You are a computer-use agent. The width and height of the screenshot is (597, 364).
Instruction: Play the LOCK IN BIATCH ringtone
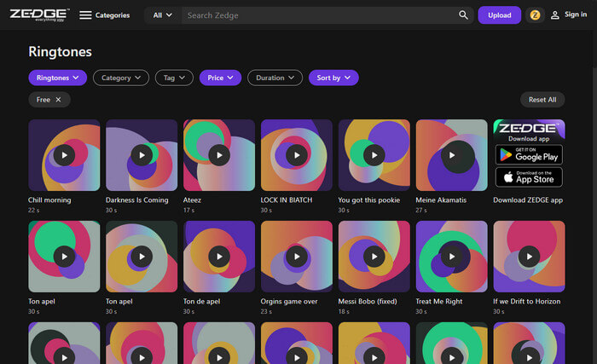tap(296, 155)
